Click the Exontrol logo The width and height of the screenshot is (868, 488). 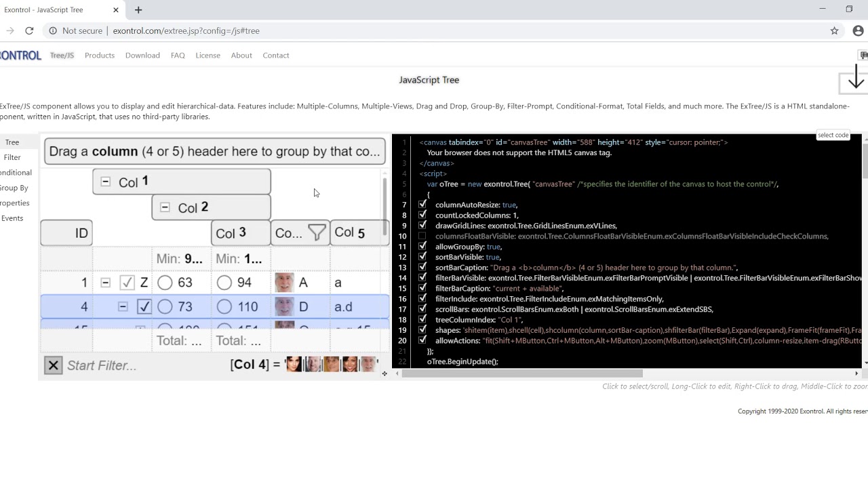point(21,56)
